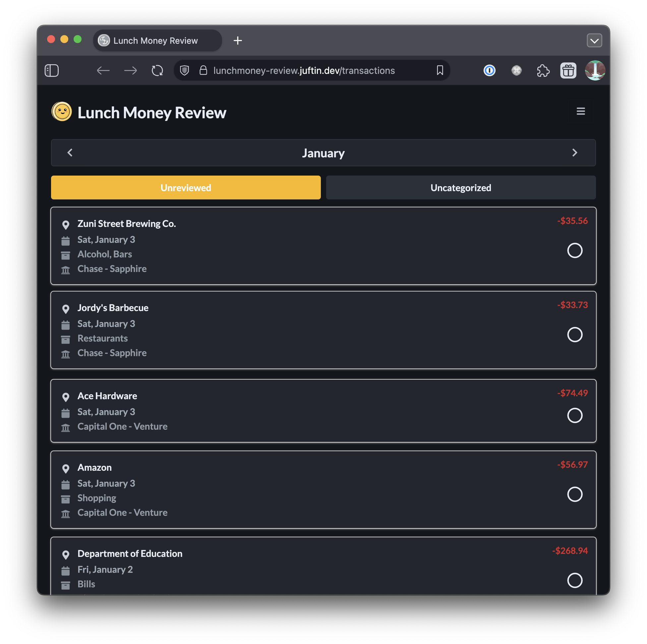647x644 pixels.
Task: Toggle the Ace Hardware review circle
Action: [x=575, y=415]
